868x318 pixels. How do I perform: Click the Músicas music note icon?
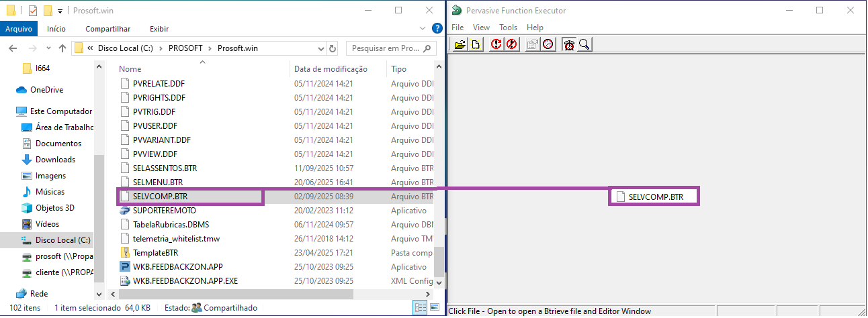tap(27, 192)
